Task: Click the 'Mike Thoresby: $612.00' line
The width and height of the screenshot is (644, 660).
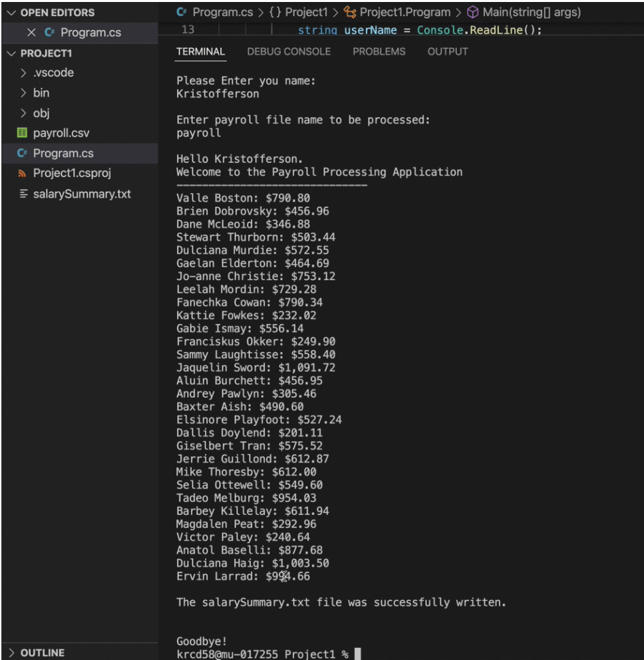Action: pyautogui.click(x=245, y=472)
